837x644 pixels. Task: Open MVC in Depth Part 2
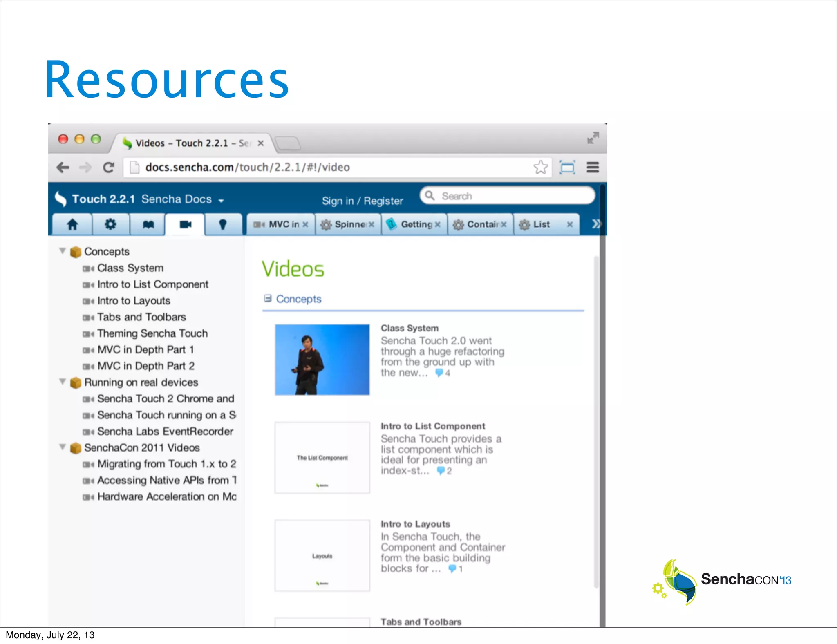tap(146, 366)
